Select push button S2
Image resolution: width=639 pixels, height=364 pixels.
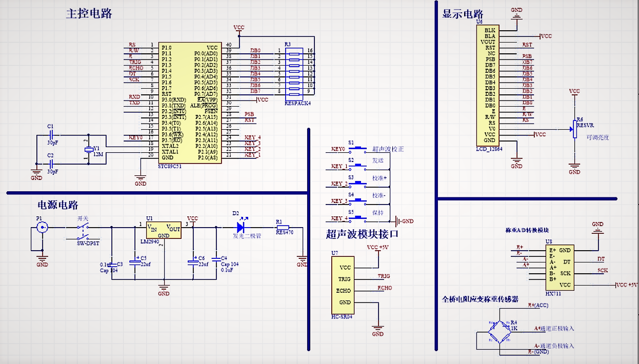358,166
